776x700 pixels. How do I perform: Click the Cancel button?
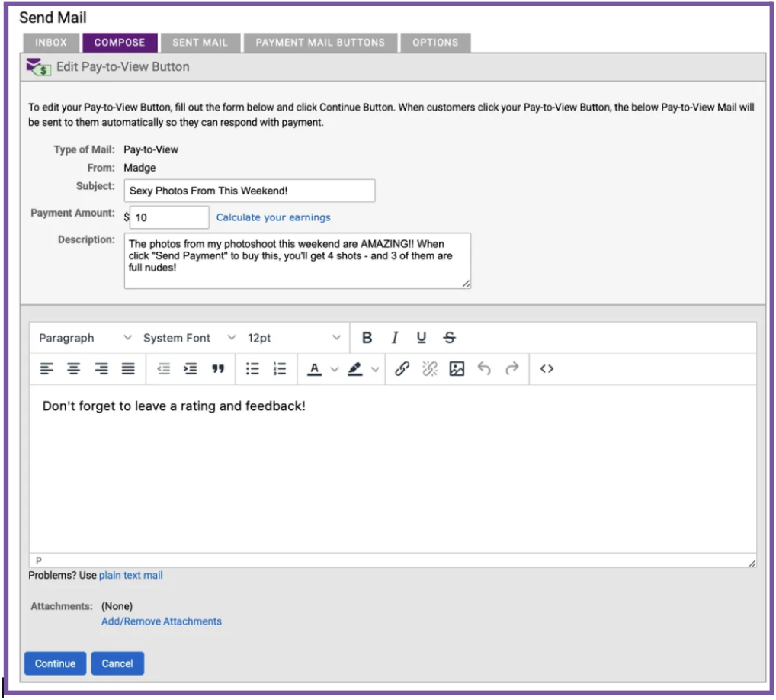(117, 663)
